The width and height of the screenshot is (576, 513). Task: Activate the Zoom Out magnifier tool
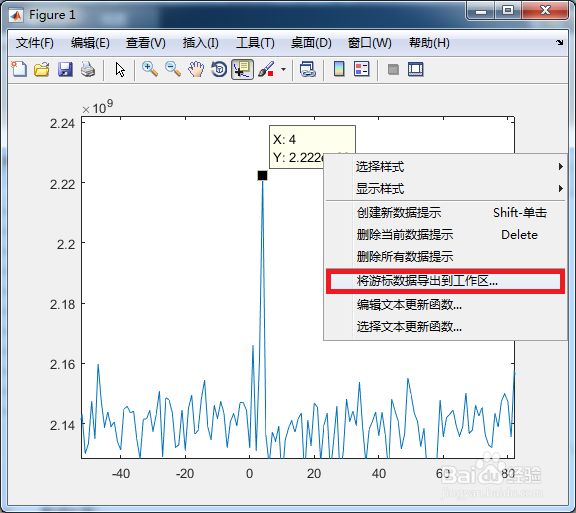click(x=173, y=69)
